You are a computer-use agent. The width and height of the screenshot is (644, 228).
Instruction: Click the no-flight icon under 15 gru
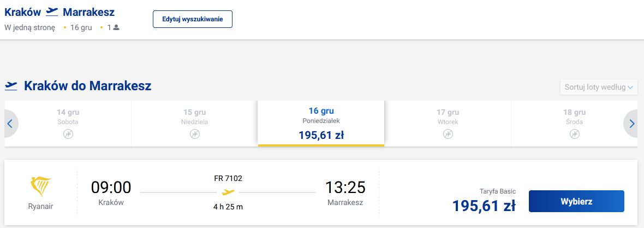pyautogui.click(x=195, y=134)
